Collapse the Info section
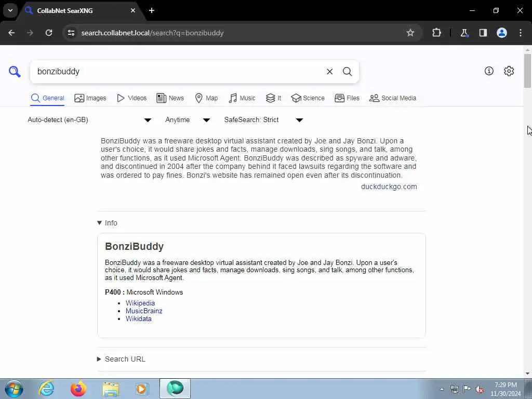The height and width of the screenshot is (399, 532). [x=107, y=223]
